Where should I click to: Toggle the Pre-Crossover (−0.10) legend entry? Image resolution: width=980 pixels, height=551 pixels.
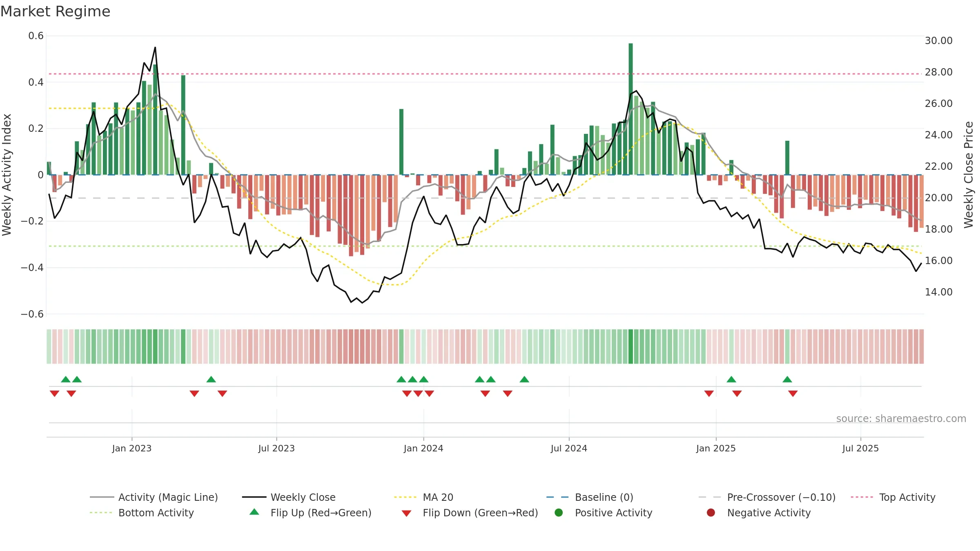coord(767,497)
